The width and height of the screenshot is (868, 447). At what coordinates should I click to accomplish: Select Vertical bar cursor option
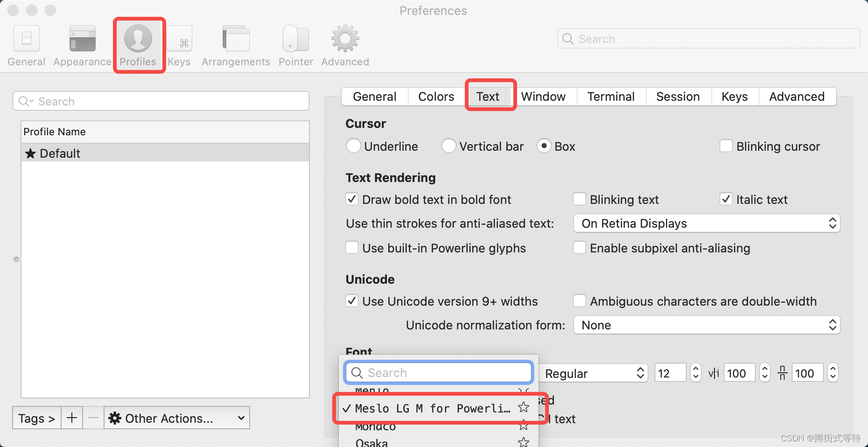pyautogui.click(x=449, y=146)
